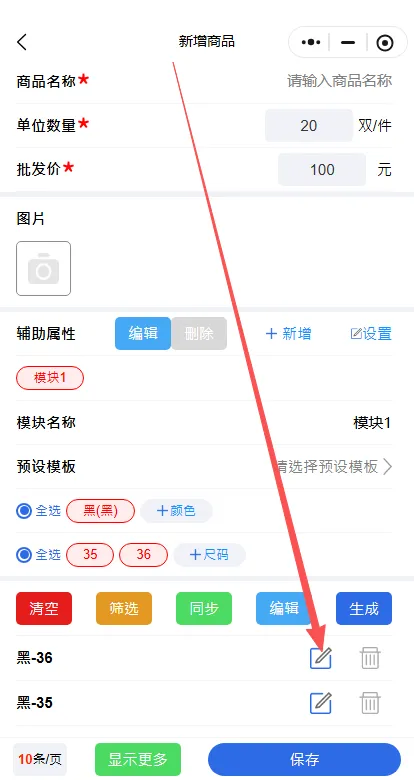The height and width of the screenshot is (780, 414).
Task: Open 设置 for auxiliary attributes
Action: (371, 333)
